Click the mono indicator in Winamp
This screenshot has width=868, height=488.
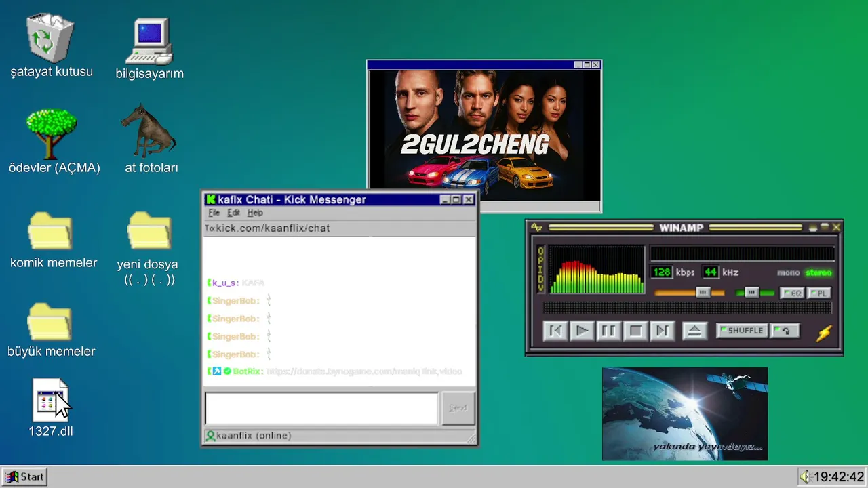789,272
